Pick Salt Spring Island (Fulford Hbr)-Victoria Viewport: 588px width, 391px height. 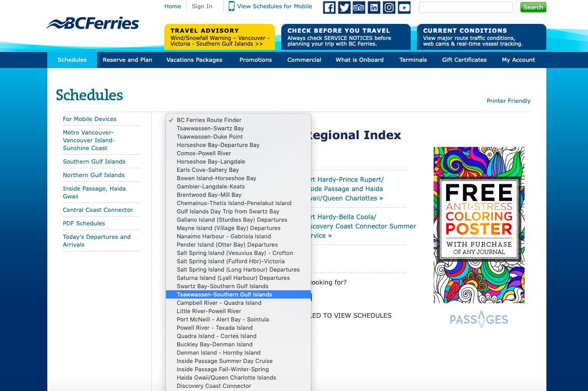(x=239, y=261)
